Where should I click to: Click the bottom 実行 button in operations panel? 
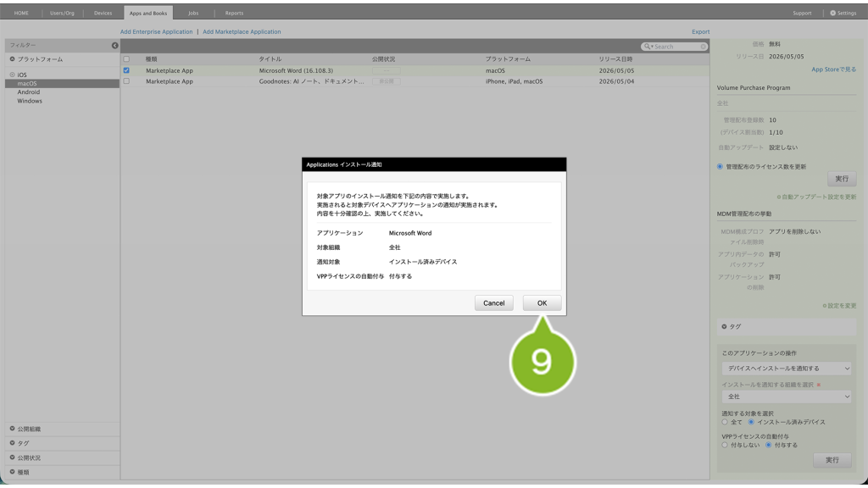[x=832, y=460]
